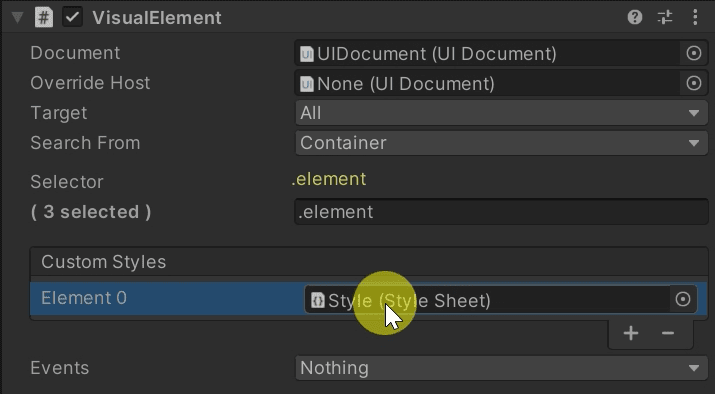This screenshot has height=394, width=715.
Task: Disable the VisualElement component checkbox
Action: coord(73,18)
